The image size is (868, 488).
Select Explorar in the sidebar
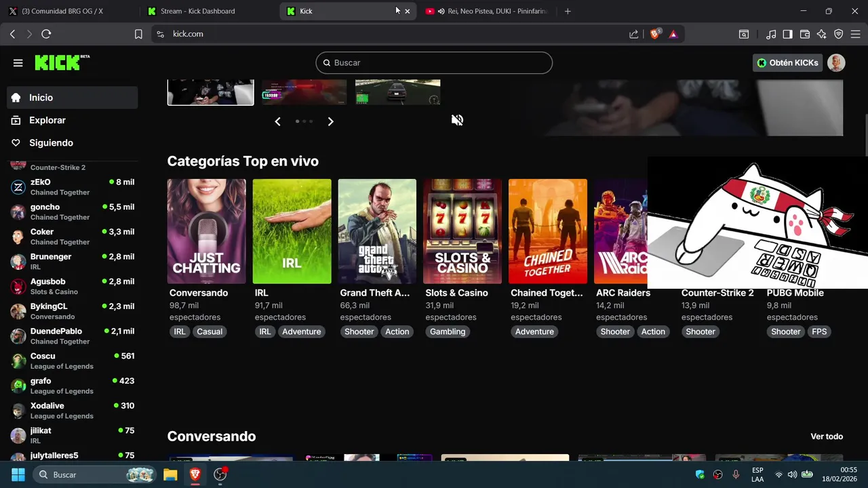(x=73, y=120)
